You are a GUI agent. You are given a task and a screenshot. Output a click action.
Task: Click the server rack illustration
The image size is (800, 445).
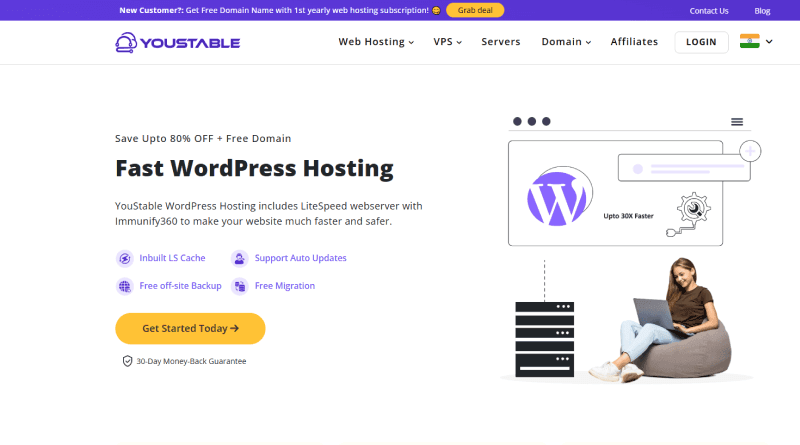point(544,339)
